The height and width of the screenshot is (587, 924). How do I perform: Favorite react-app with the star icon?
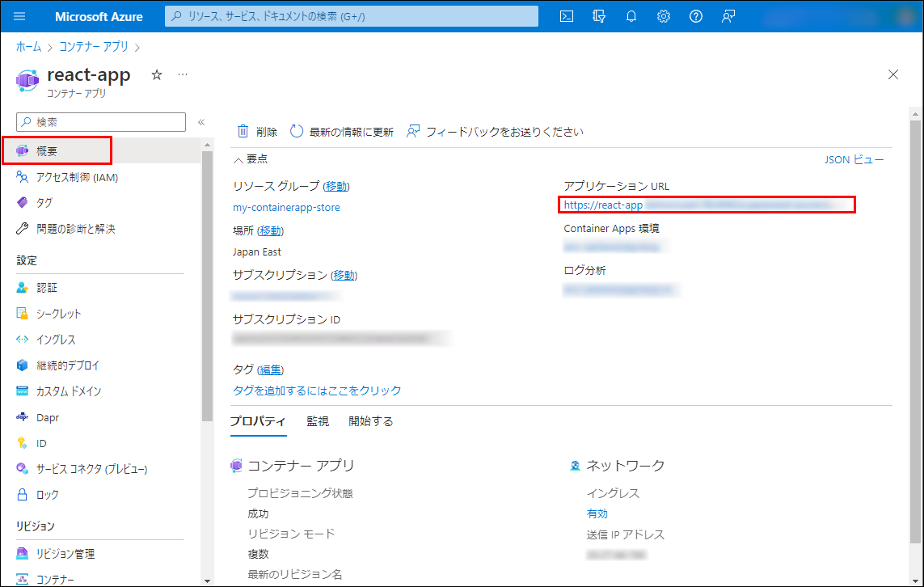pyautogui.click(x=157, y=75)
